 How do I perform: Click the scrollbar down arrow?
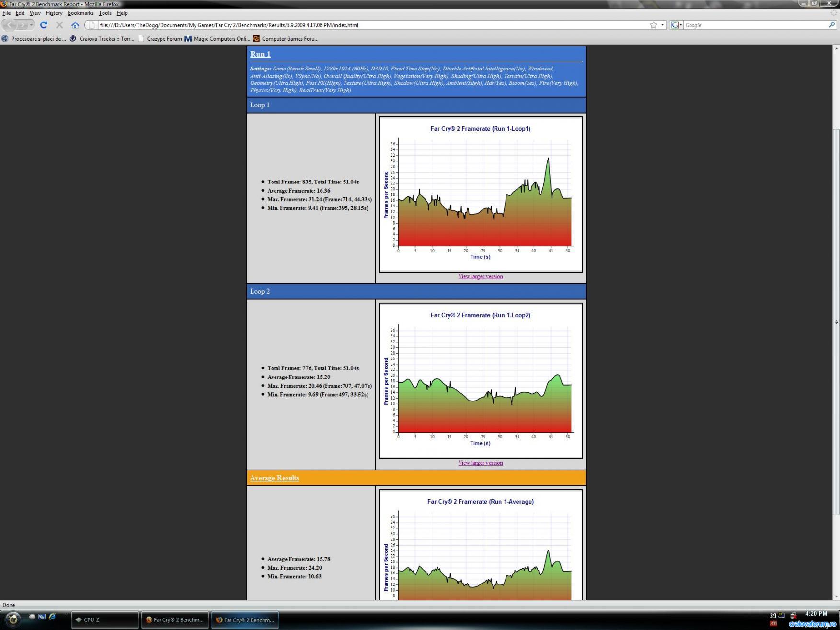[x=836, y=596]
